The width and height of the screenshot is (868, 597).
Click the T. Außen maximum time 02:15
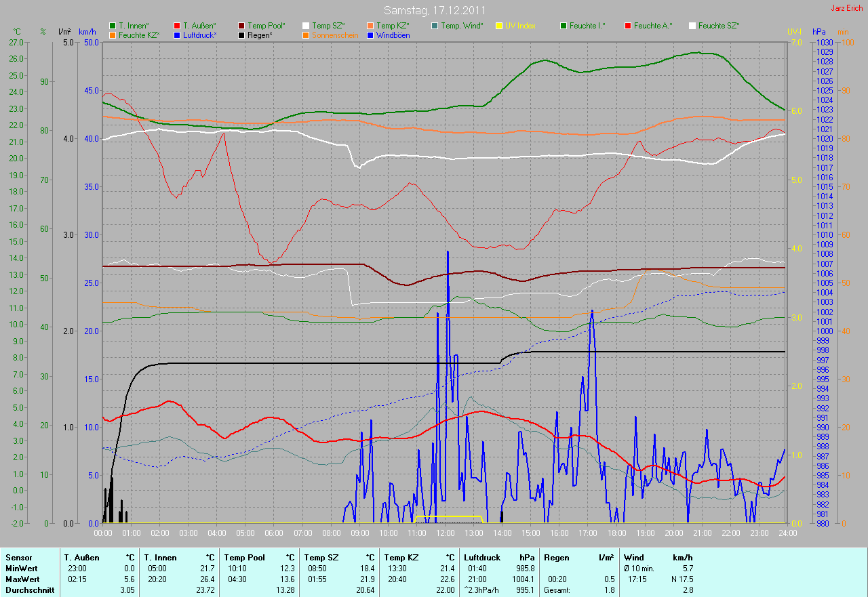(x=77, y=579)
